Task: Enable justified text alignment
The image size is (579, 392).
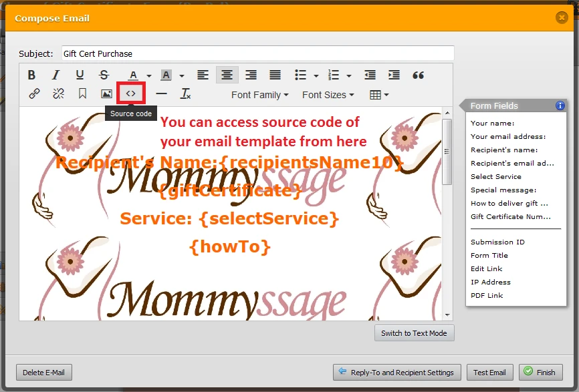Action: [275, 75]
